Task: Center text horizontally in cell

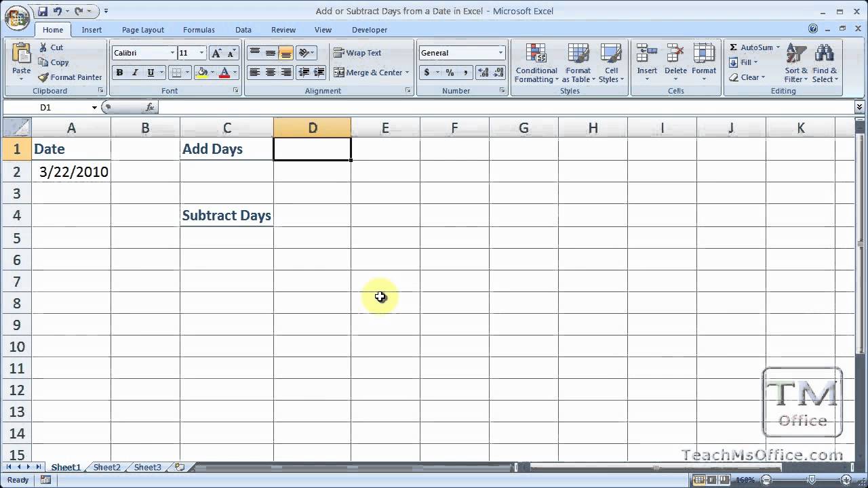Action: (x=270, y=73)
